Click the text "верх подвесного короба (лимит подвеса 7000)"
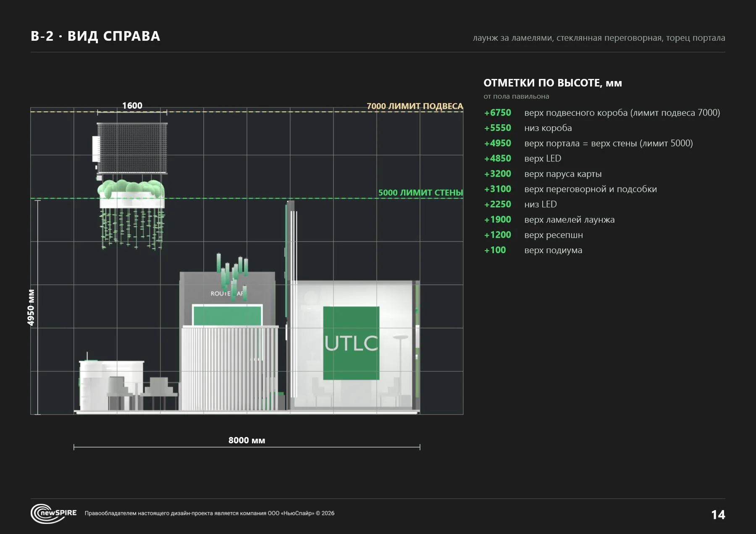Image resolution: width=756 pixels, height=534 pixels. pos(622,113)
